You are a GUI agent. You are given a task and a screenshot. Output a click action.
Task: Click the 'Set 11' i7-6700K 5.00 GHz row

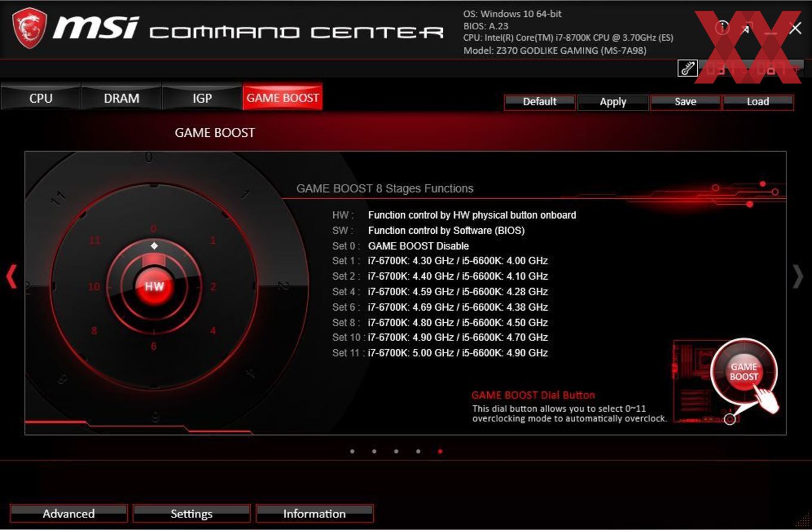click(x=440, y=353)
